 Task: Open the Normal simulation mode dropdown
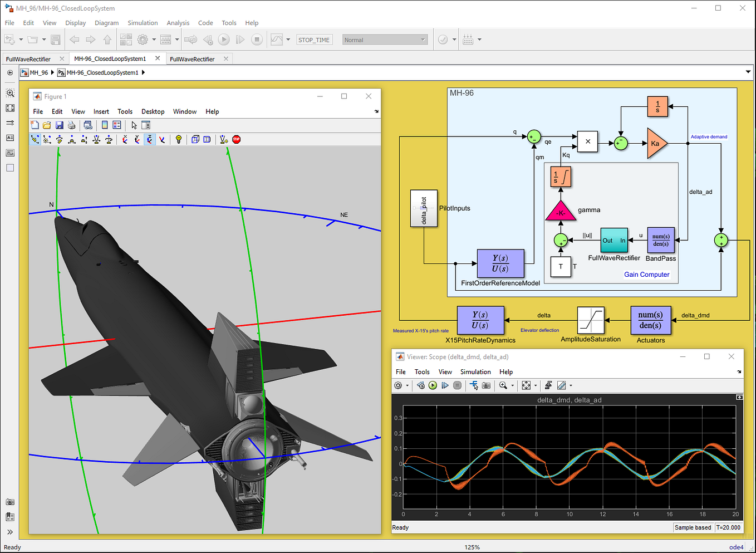384,40
